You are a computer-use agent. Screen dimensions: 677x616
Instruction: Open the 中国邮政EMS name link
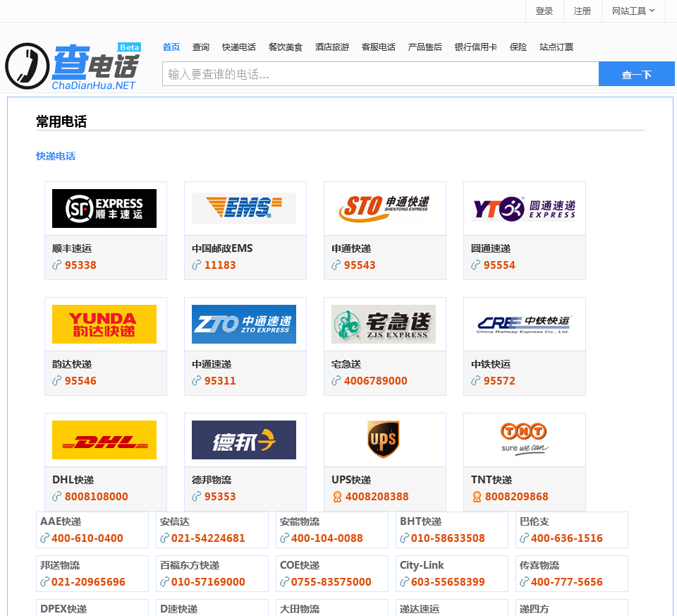222,248
